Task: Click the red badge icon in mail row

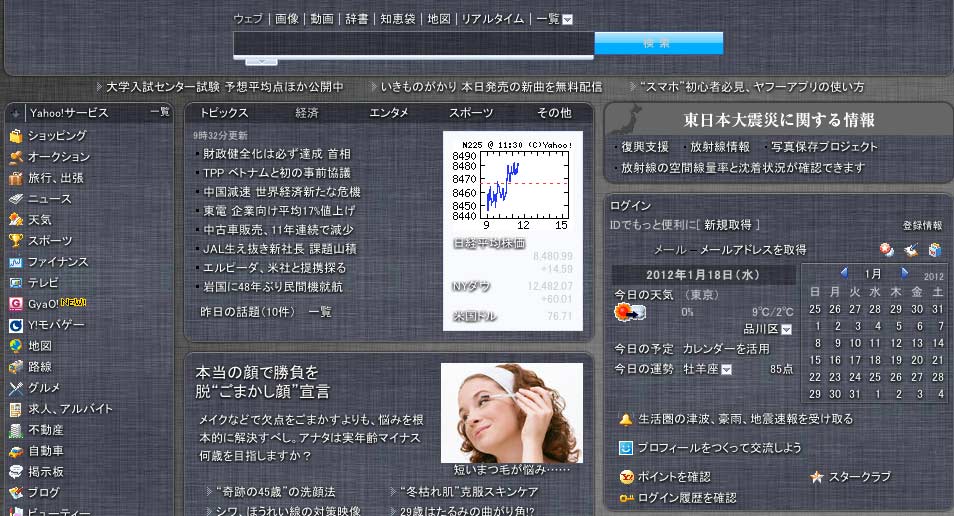Action: click(886, 249)
